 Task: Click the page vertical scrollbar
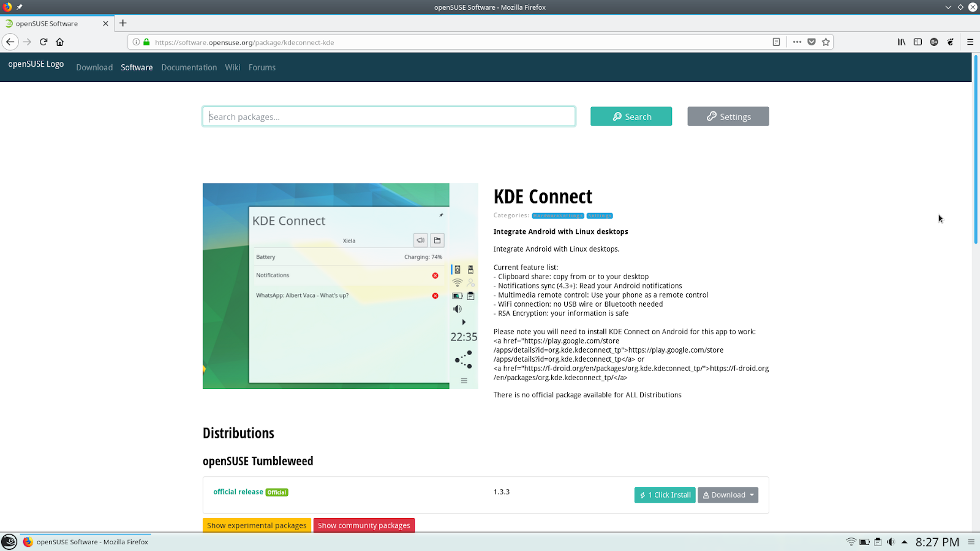[976, 149]
